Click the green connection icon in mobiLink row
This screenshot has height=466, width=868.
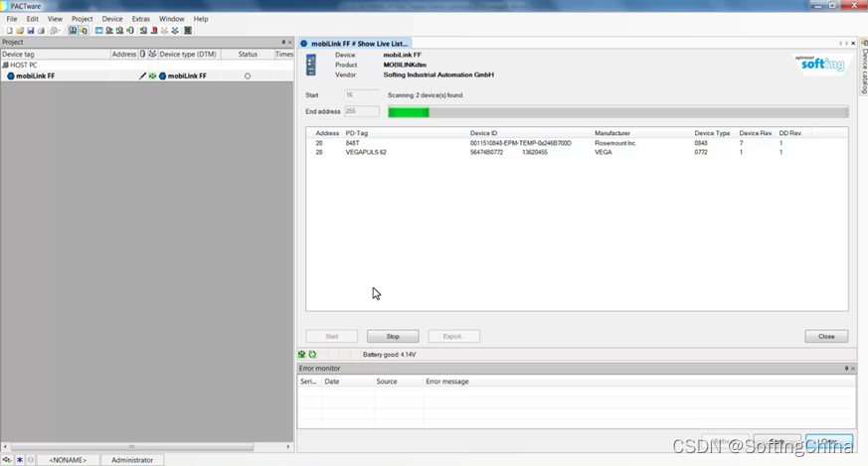[x=152, y=76]
